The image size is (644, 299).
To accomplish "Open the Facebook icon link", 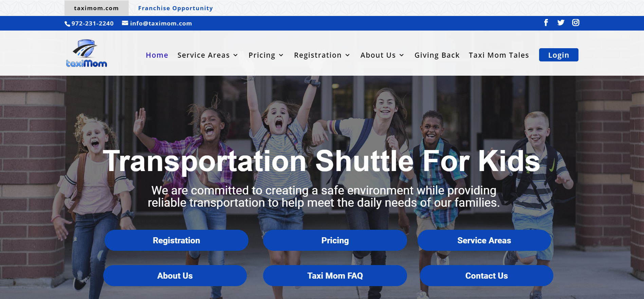I will pos(546,23).
